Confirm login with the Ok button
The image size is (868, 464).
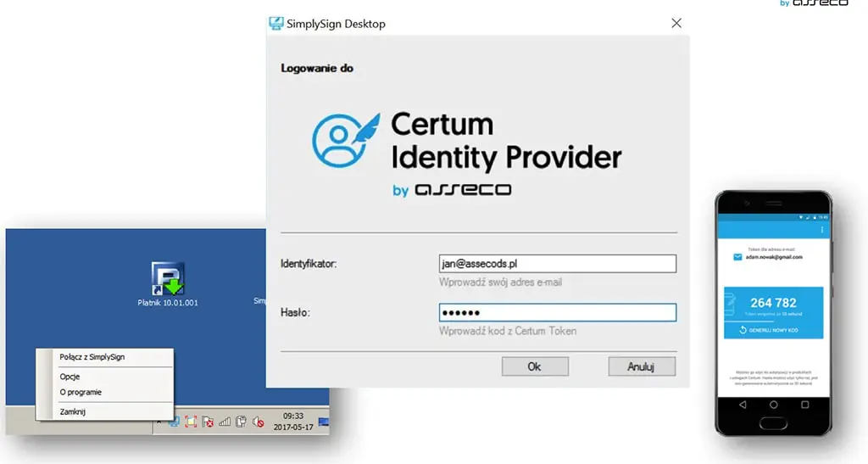click(x=535, y=366)
